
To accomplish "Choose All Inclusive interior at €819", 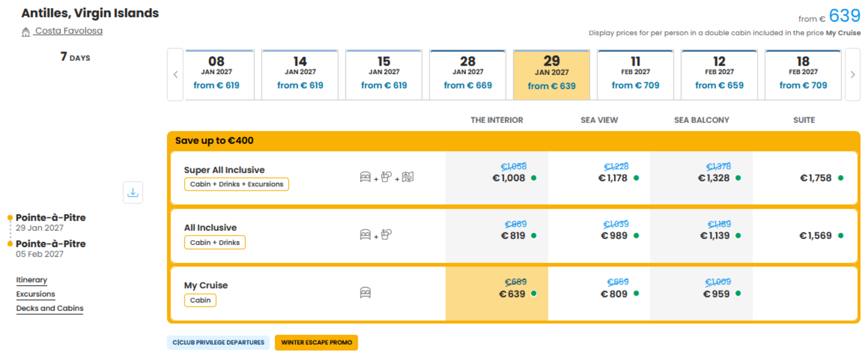I will click(497, 236).
